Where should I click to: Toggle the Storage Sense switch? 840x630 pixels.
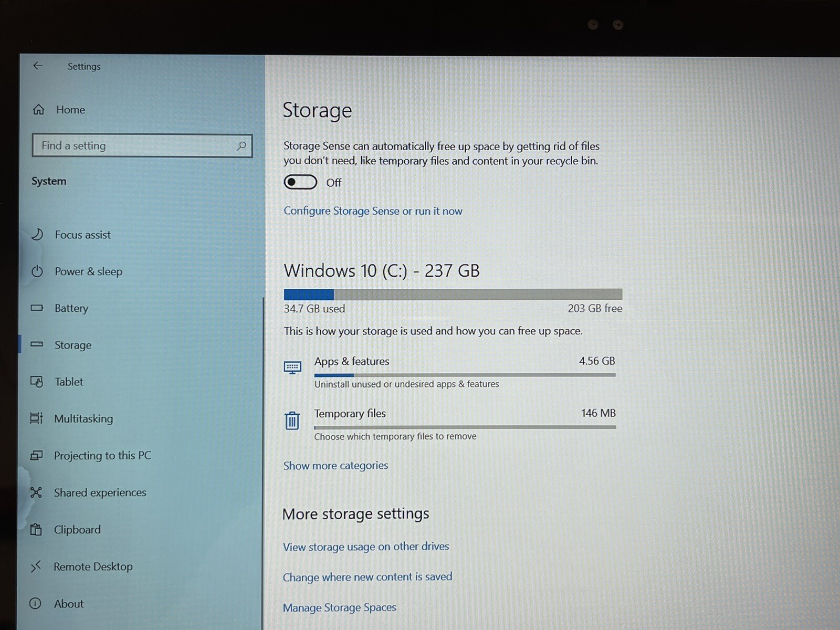tap(300, 182)
